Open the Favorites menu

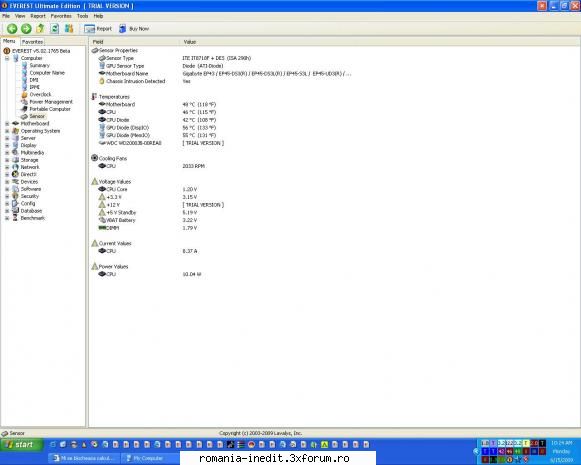[x=61, y=16]
